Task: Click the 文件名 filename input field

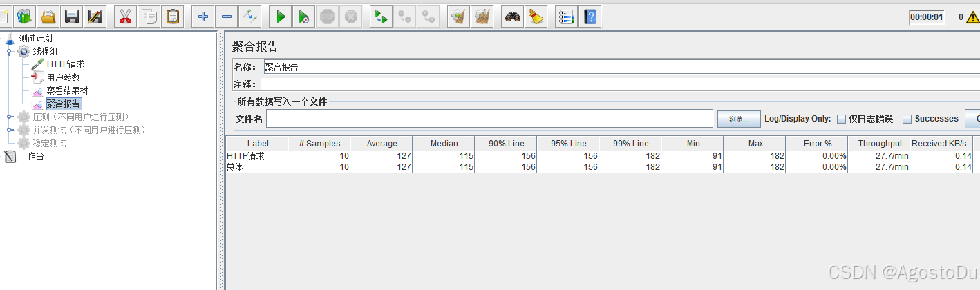Action: point(489,119)
